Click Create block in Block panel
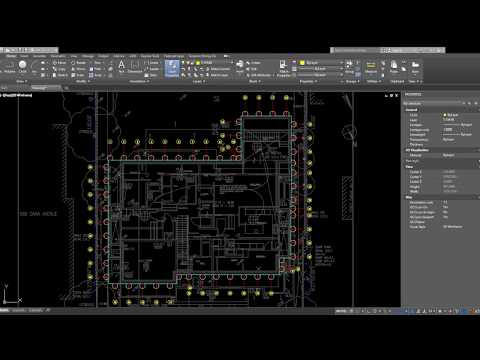The image size is (480, 360). [x=254, y=63]
